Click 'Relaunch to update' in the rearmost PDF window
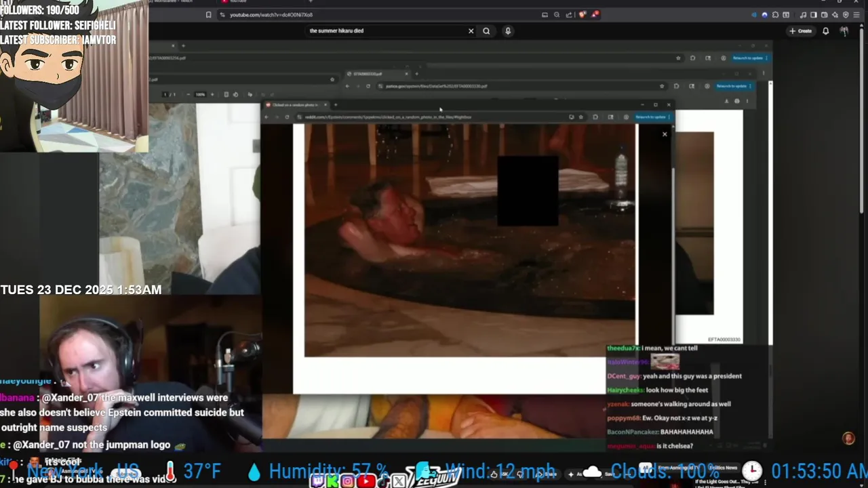Image resolution: width=868 pixels, height=488 pixels. tap(749, 58)
